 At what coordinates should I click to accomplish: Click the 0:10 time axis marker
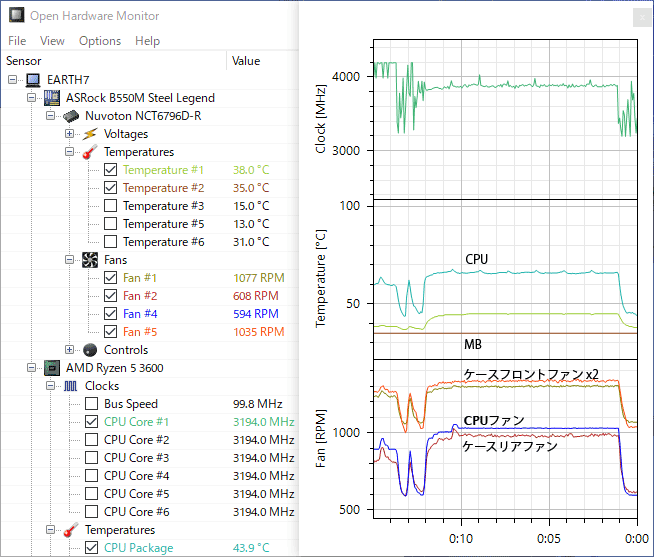(461, 539)
